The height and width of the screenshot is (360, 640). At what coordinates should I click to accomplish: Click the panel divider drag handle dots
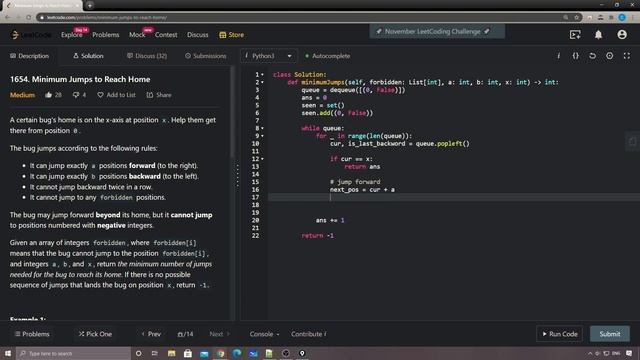[238, 176]
